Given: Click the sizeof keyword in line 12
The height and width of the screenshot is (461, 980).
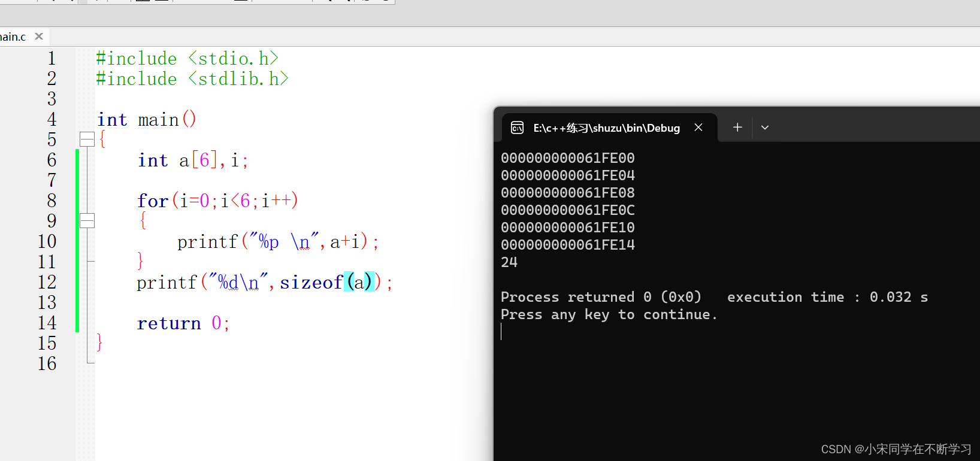Looking at the screenshot, I should point(311,282).
